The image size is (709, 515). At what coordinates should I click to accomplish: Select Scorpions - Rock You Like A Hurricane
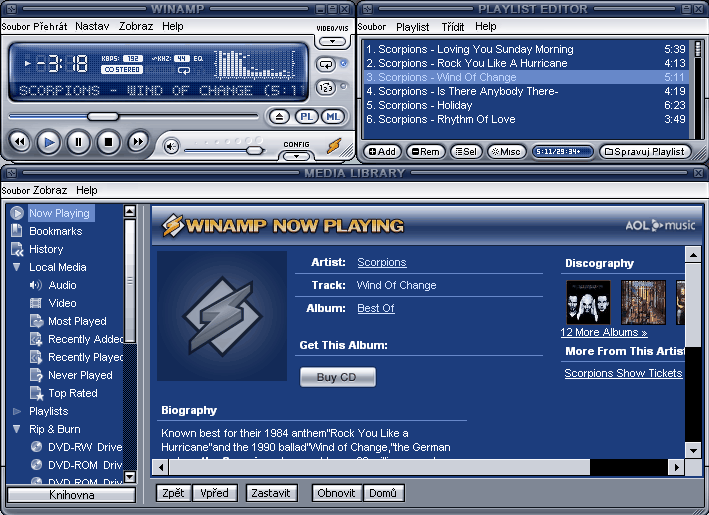tap(526, 63)
